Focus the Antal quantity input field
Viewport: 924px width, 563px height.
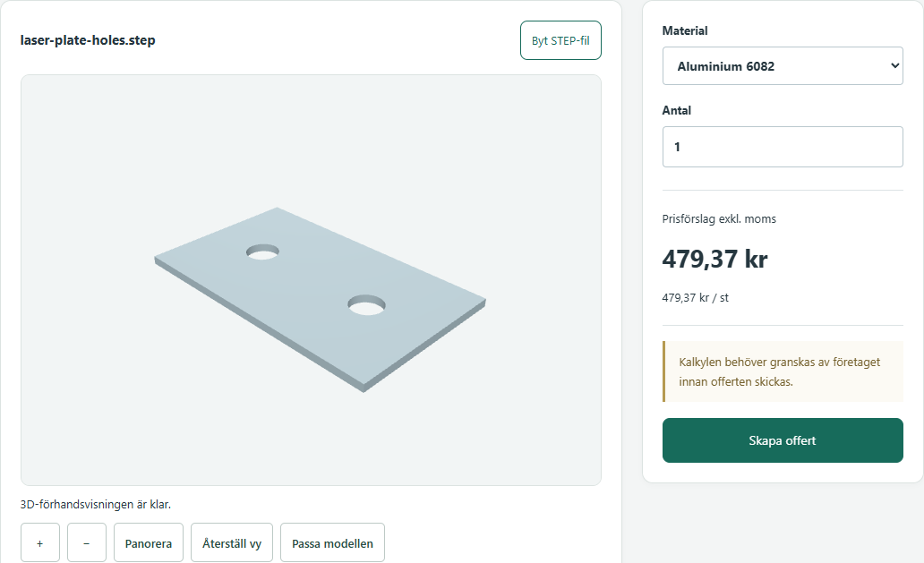pos(783,147)
